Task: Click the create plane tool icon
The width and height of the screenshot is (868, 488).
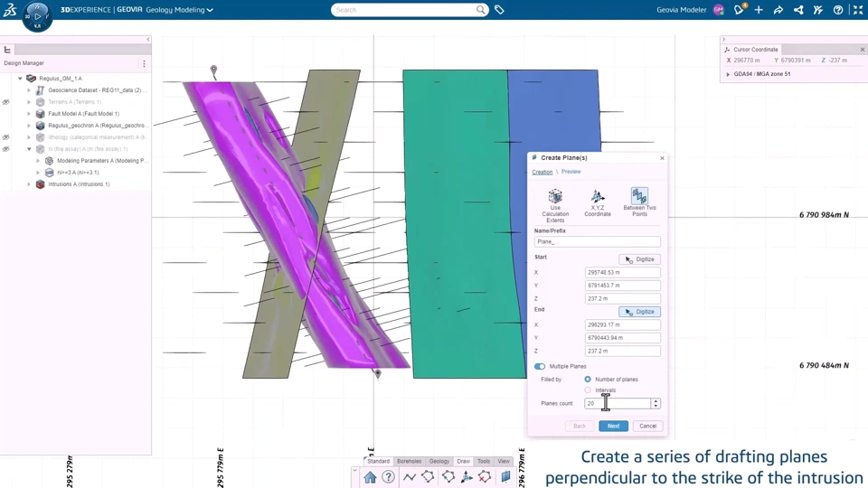Action: (505, 476)
